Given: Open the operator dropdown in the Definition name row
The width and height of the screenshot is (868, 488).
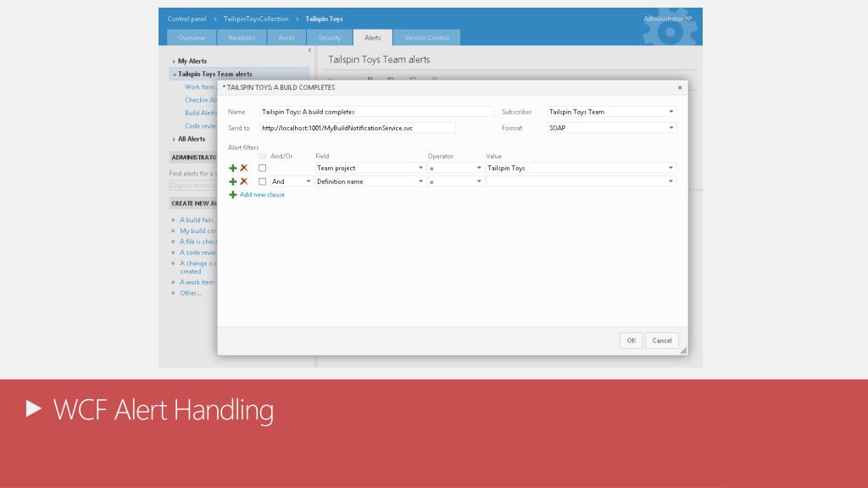Looking at the screenshot, I should (479, 181).
